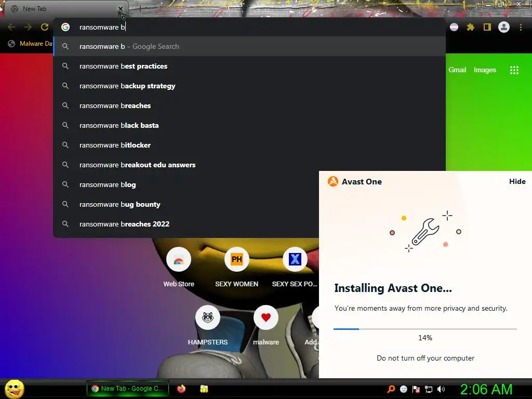Choose 'ransomware blog' suggestion
532x399 pixels.
pos(186,184)
